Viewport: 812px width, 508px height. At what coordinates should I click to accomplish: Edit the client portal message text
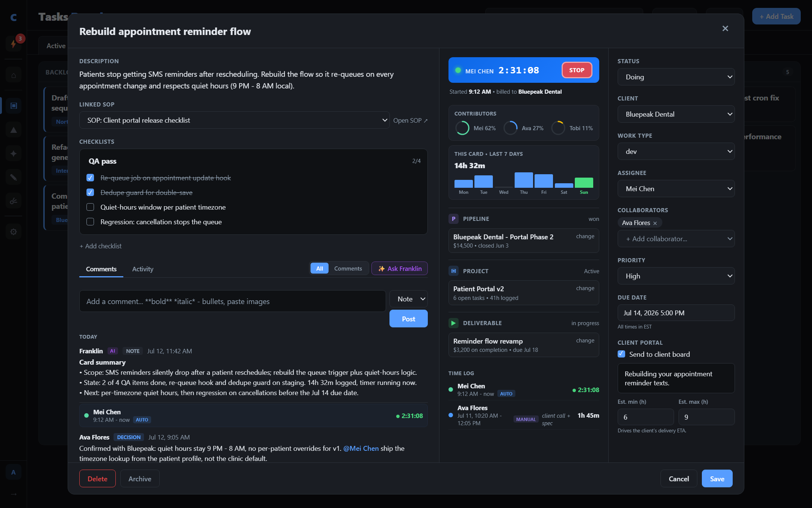pyautogui.click(x=676, y=378)
